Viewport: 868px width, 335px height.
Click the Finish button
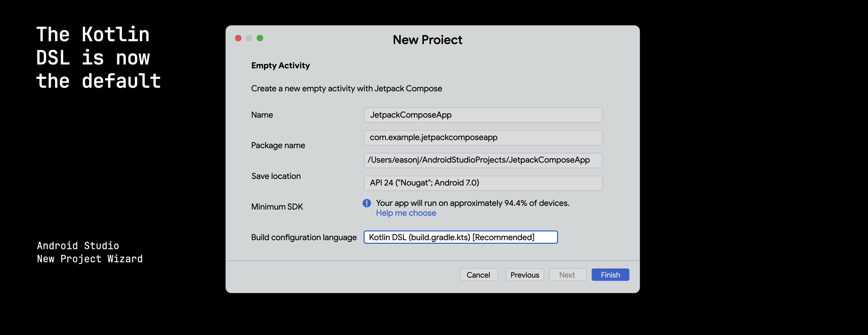coord(610,275)
